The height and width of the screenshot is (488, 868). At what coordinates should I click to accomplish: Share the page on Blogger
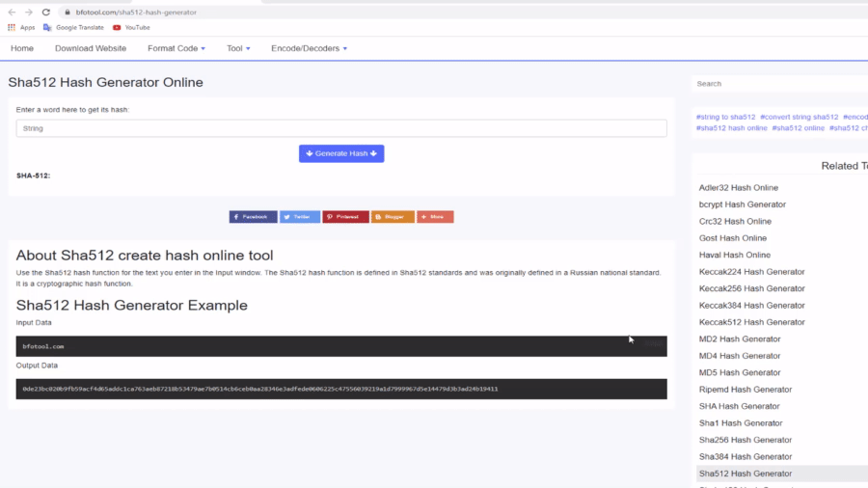click(393, 217)
